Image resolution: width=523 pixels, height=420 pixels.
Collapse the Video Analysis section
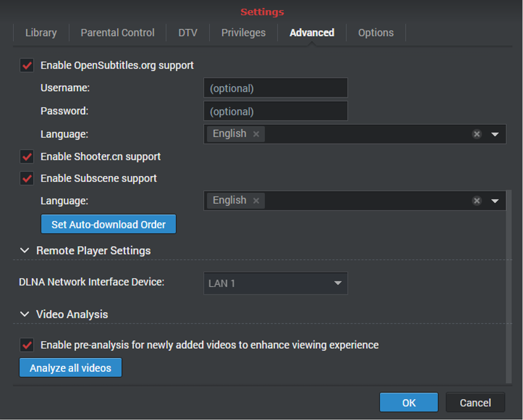coord(25,314)
